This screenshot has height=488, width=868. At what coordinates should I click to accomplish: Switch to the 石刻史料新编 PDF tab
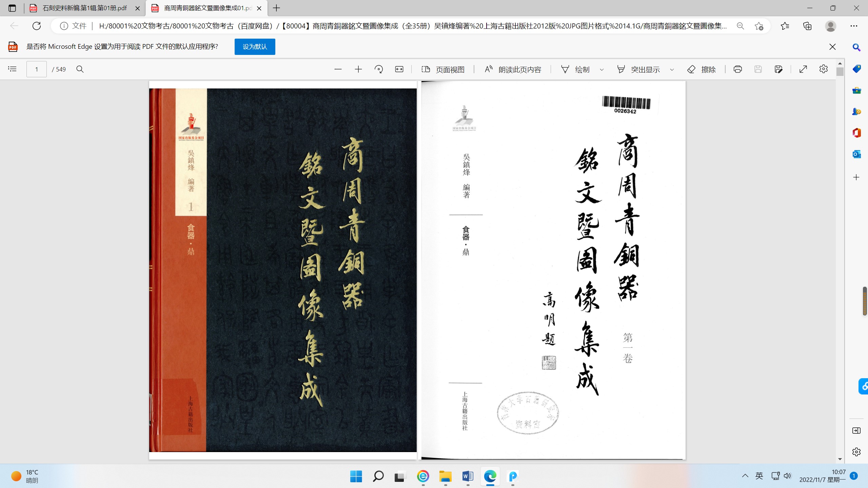pyautogui.click(x=84, y=8)
